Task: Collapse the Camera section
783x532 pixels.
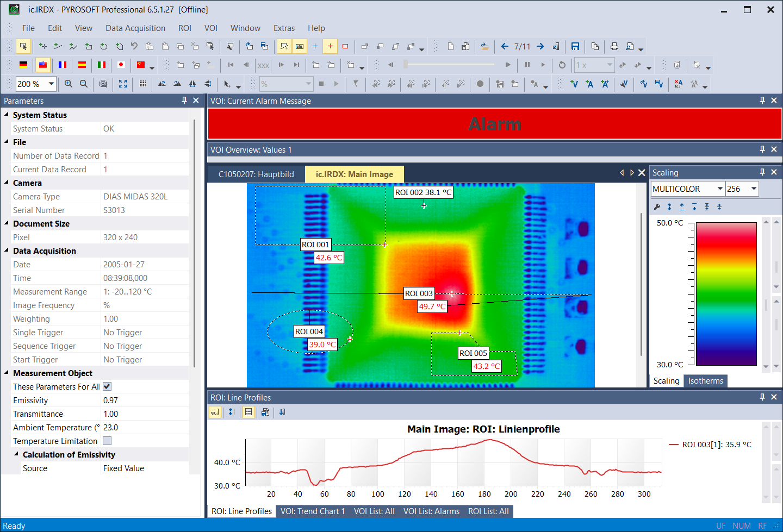Action: [7, 183]
